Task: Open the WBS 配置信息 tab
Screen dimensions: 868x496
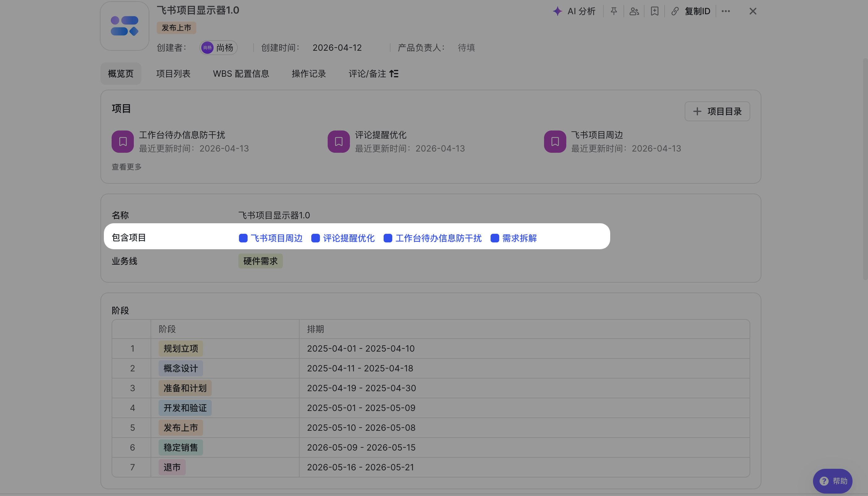Action: pyautogui.click(x=241, y=74)
